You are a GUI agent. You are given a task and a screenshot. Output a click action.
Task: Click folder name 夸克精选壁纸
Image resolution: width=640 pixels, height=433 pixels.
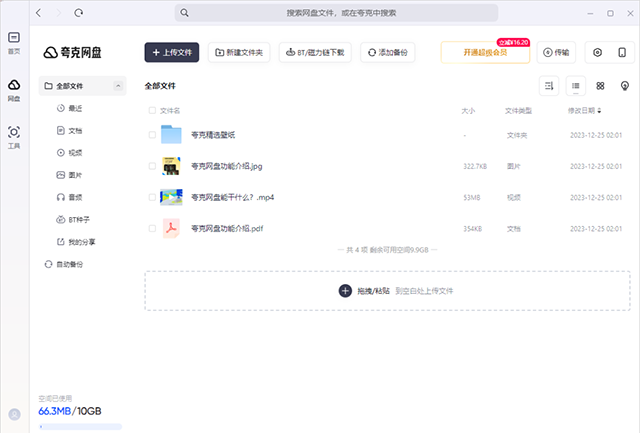point(213,135)
